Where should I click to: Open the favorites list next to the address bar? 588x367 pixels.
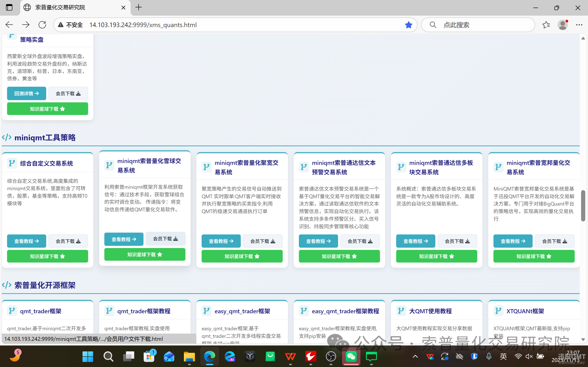[546, 25]
